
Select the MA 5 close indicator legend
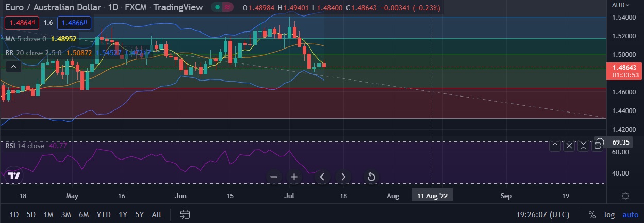(26, 38)
